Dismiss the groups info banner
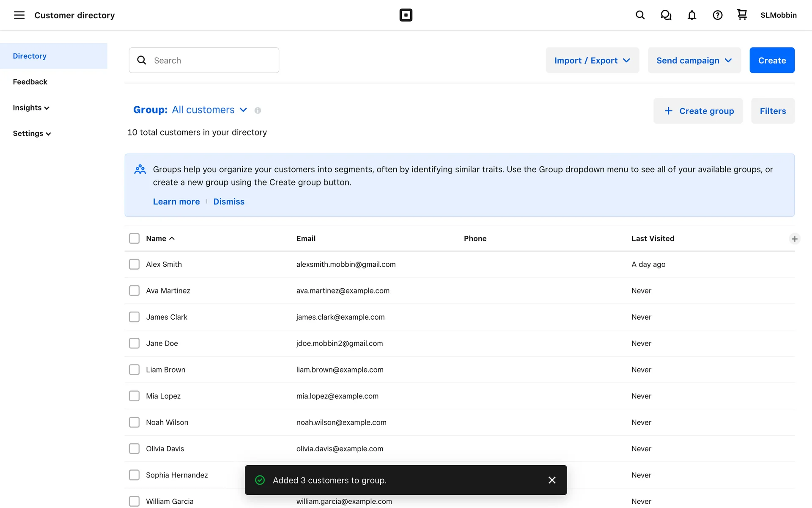This screenshot has height=508, width=812. click(228, 202)
